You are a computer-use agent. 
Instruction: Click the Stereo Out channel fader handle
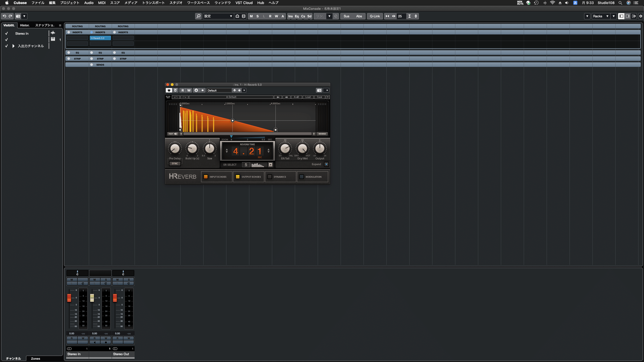coord(115,298)
